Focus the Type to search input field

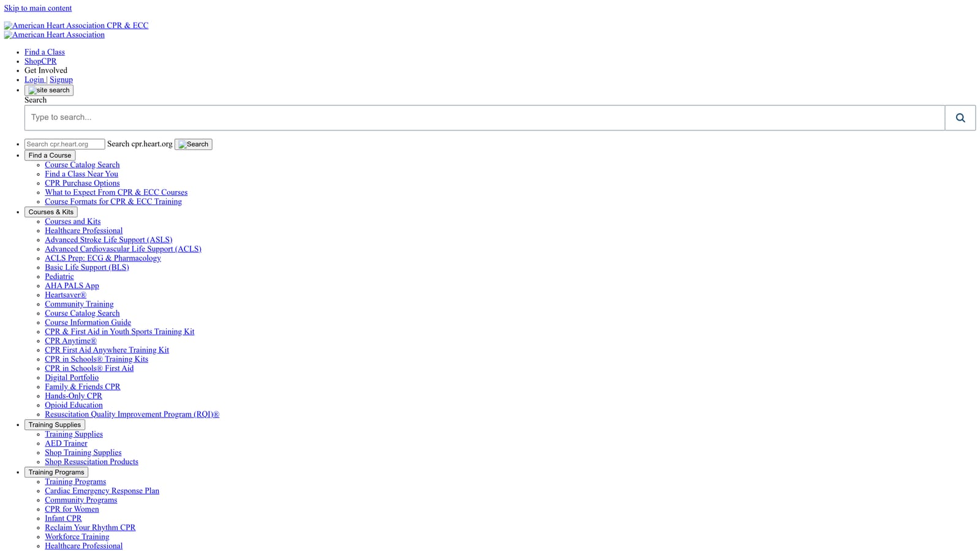(x=484, y=118)
